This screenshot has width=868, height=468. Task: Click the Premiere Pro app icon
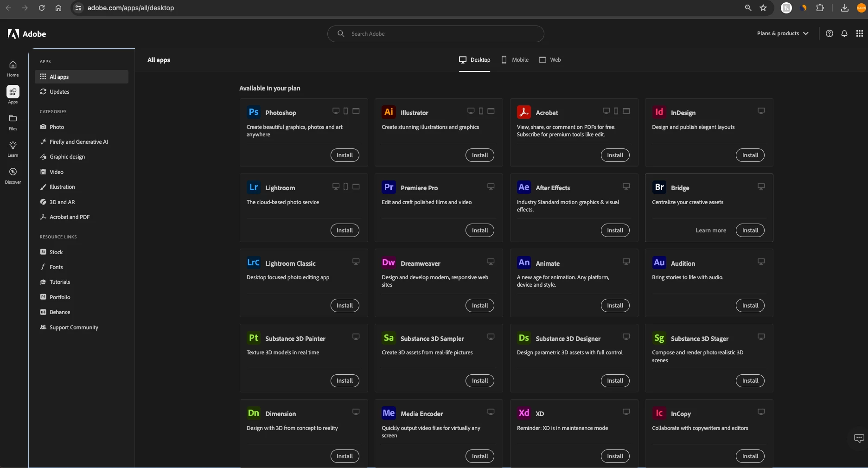pos(389,187)
